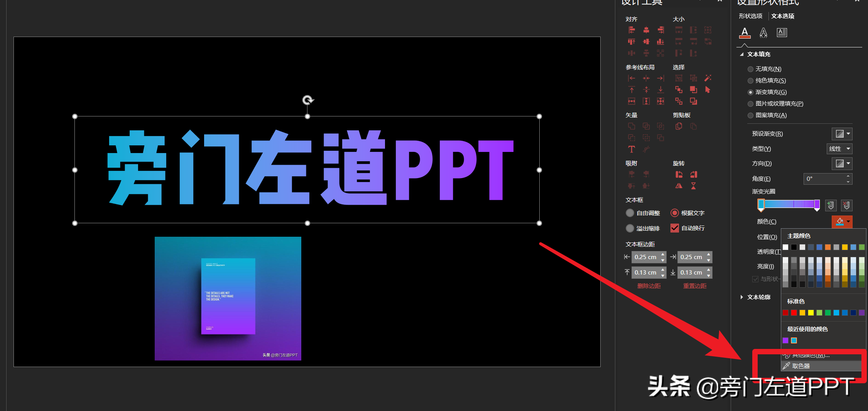Switch to the 文本选项 tab

782,16
